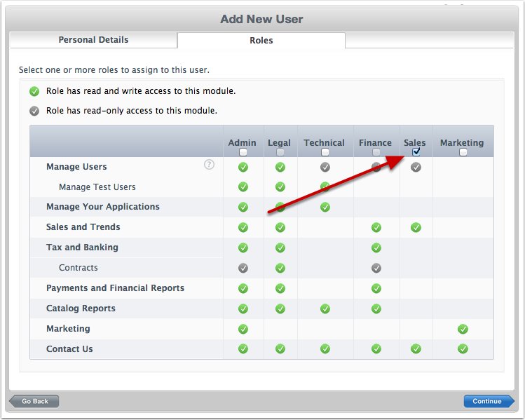Select the Roles tab
525x420 pixels.
click(261, 41)
